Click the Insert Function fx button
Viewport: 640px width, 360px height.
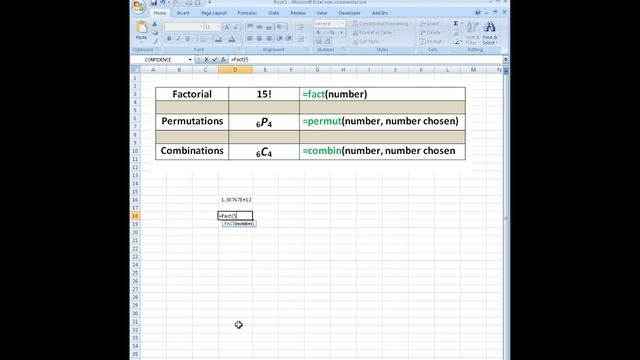(223, 60)
